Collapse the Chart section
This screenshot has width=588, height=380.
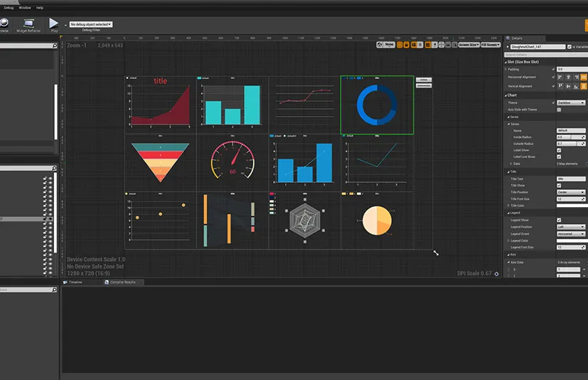(506, 95)
